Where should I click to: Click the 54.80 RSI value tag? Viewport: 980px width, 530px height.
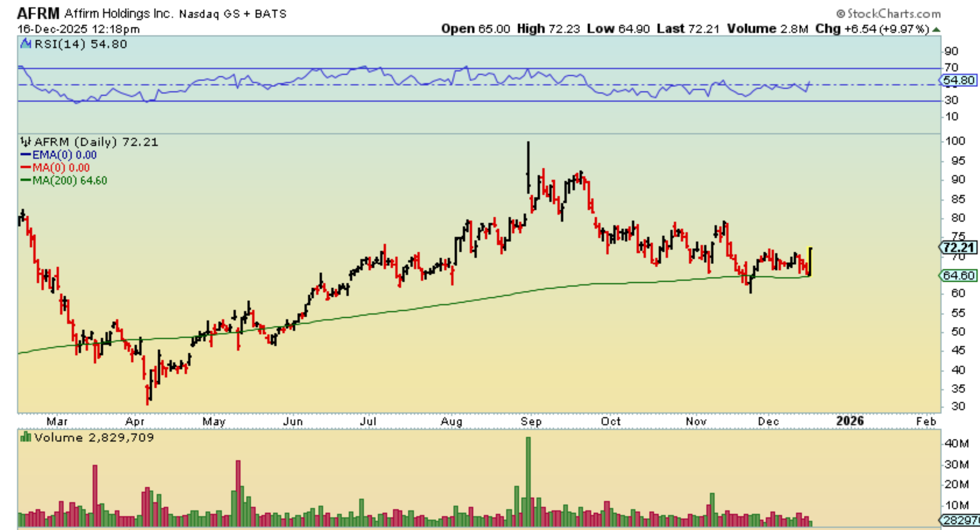(x=959, y=80)
